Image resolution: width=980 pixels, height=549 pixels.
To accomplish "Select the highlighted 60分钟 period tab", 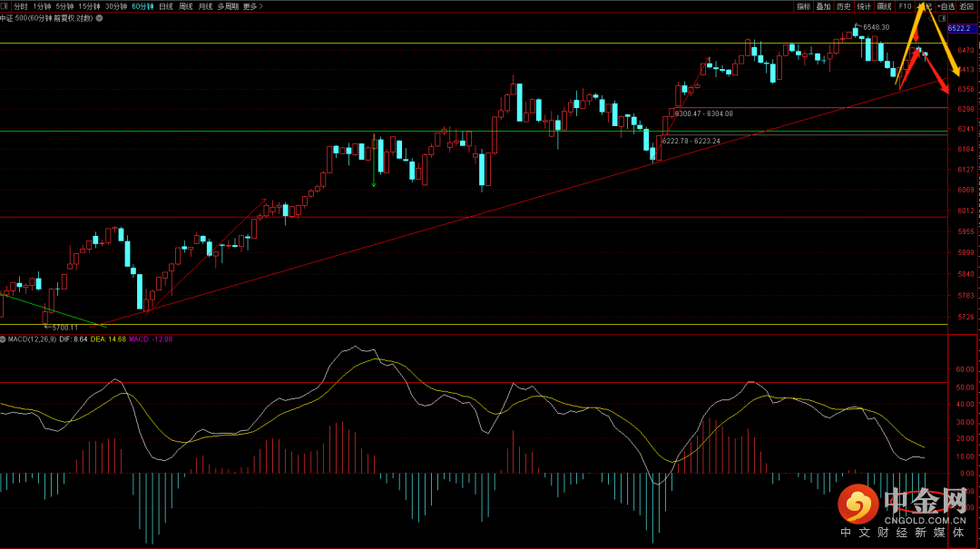I will [142, 6].
